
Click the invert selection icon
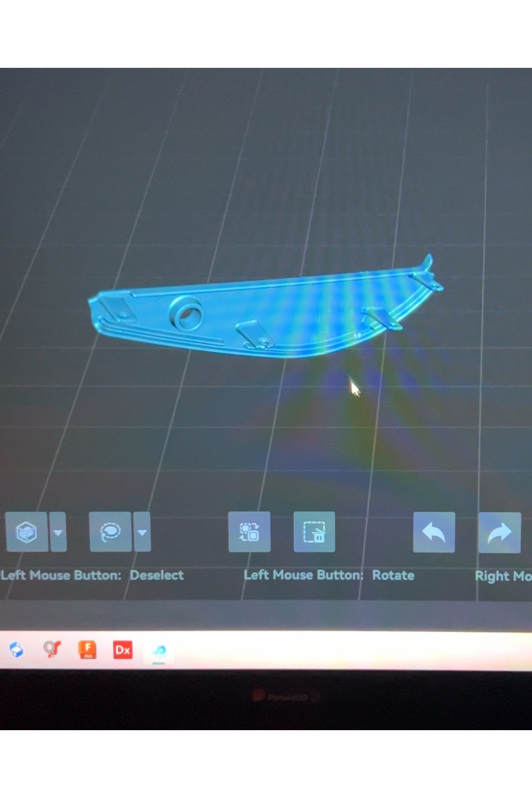[249, 532]
